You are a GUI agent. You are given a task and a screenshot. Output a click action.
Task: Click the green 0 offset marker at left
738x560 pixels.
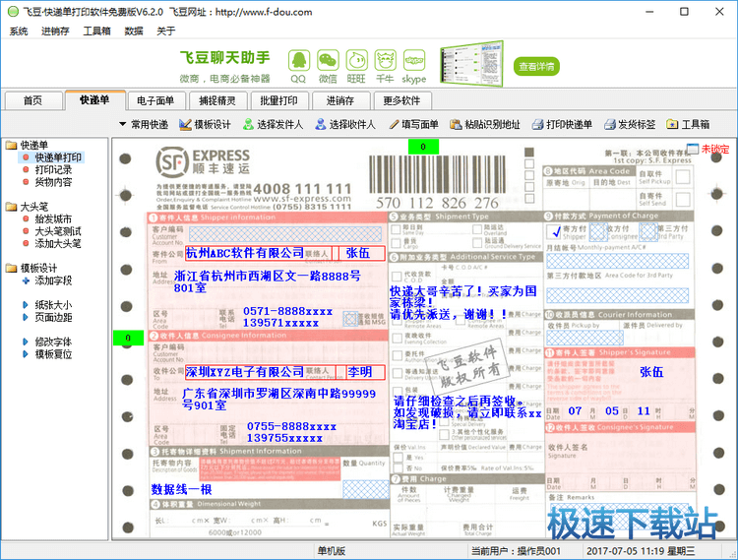tap(128, 338)
